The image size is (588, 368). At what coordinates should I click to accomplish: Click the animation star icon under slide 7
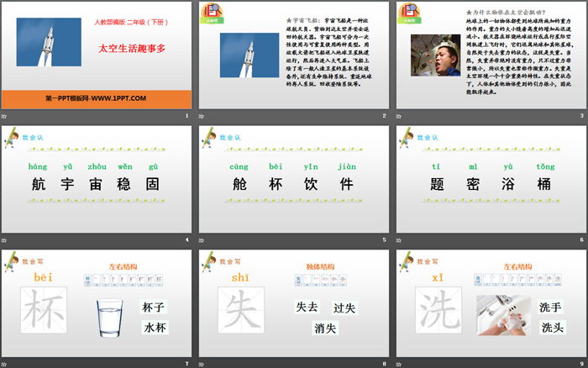click(x=4, y=364)
